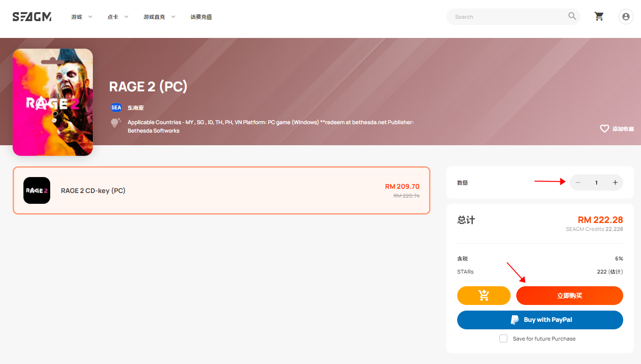641x364 pixels.
Task: Click the struck-through RM 220.74 price
Action: pyautogui.click(x=407, y=196)
